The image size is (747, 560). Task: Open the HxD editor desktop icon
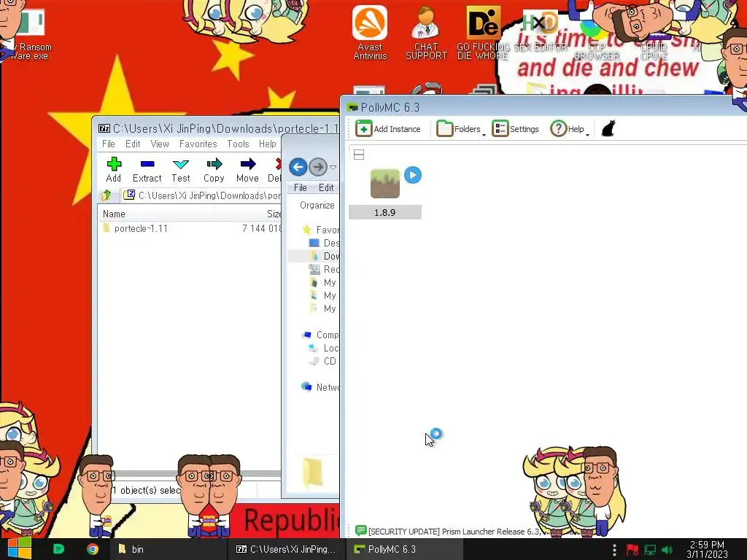tap(540, 32)
